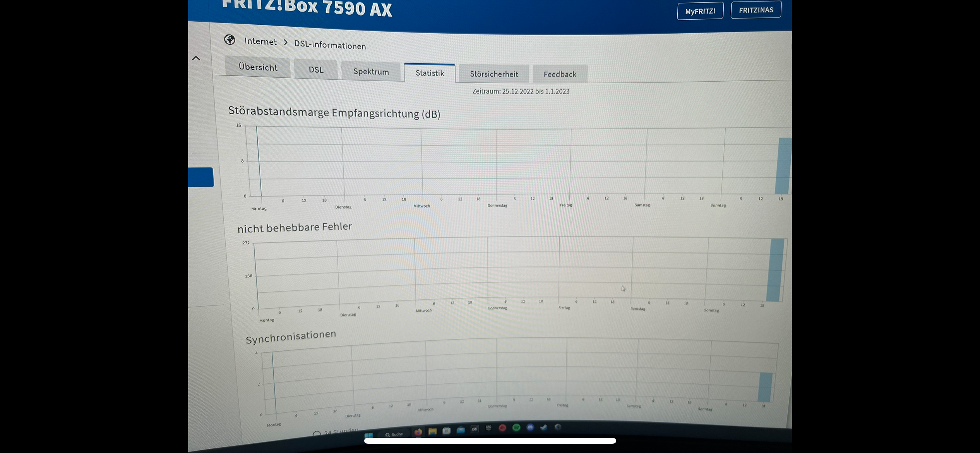
Task: Select the Statistik tab
Action: 430,73
